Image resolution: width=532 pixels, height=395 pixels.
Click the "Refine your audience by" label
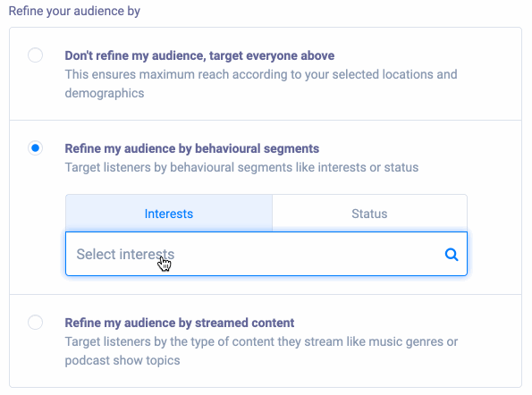coord(74,11)
